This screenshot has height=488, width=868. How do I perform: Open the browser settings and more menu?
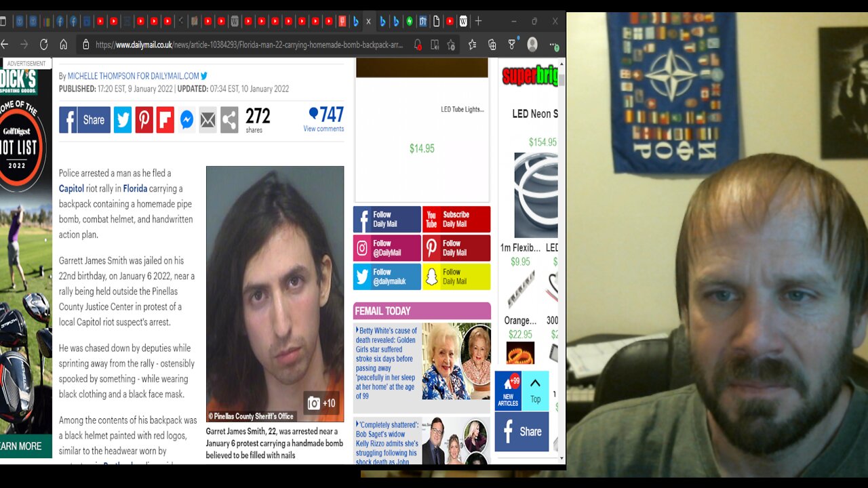(x=555, y=46)
